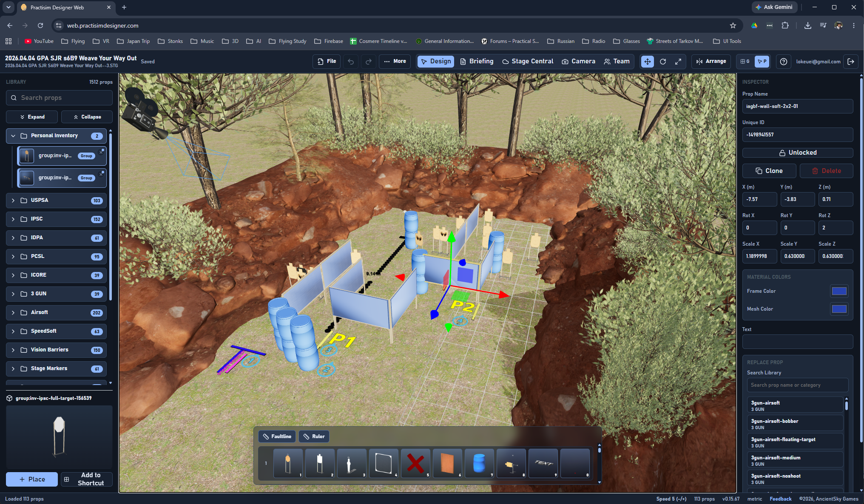The height and width of the screenshot is (504, 864).
Task: Click the Place button
Action: point(32,479)
